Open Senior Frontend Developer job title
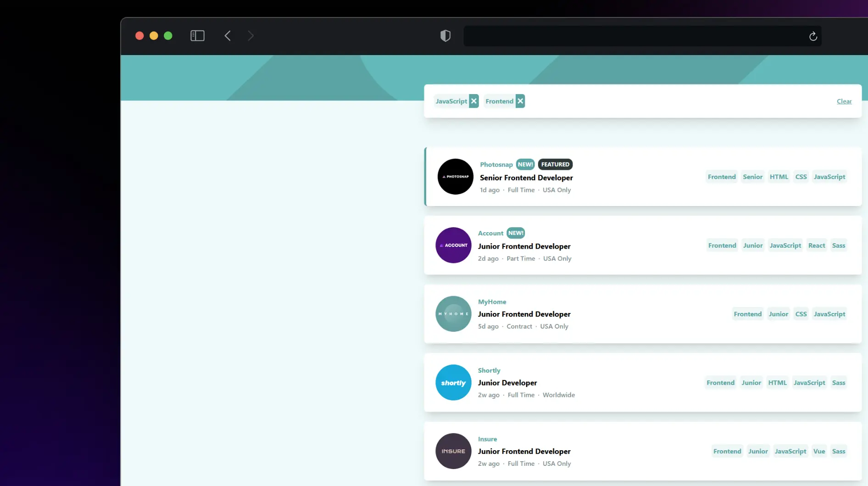This screenshot has width=868, height=486. point(526,178)
